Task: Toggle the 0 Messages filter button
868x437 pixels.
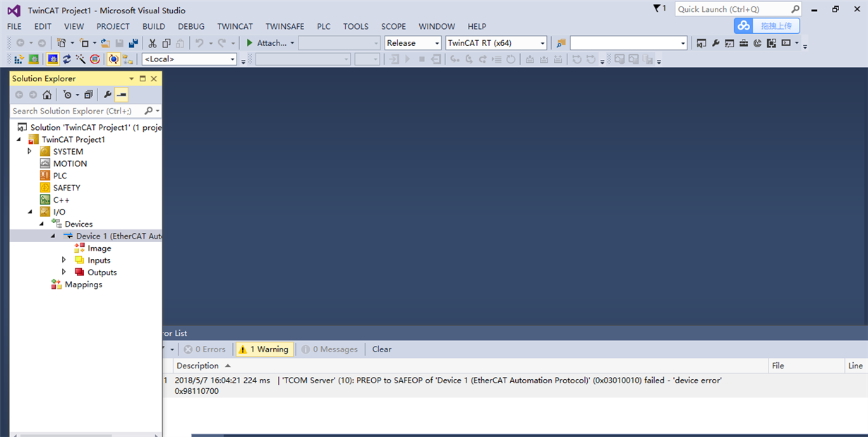Action: (330, 349)
